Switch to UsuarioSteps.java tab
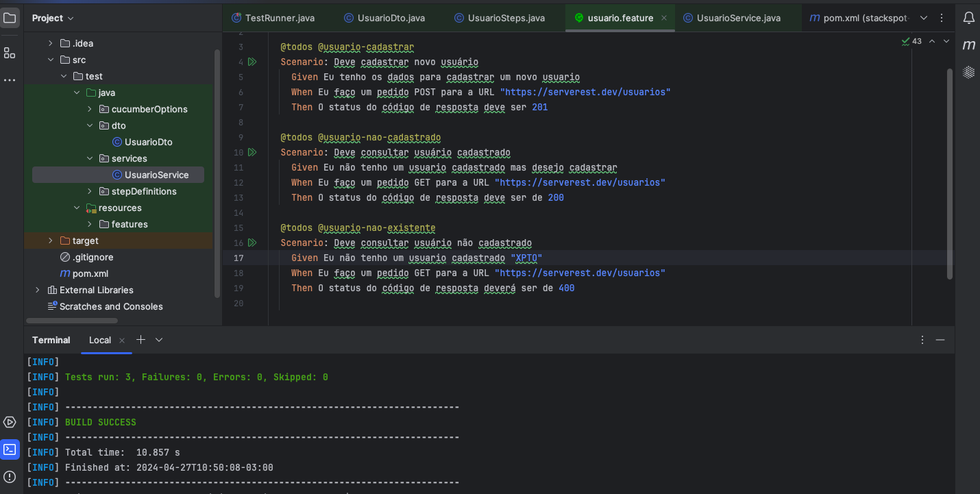 pos(500,18)
